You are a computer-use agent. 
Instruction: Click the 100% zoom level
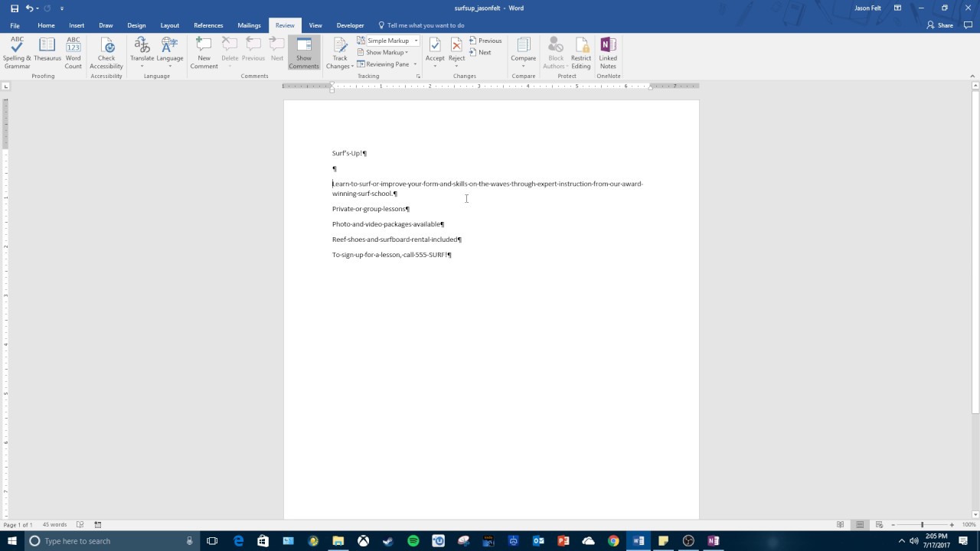969,525
